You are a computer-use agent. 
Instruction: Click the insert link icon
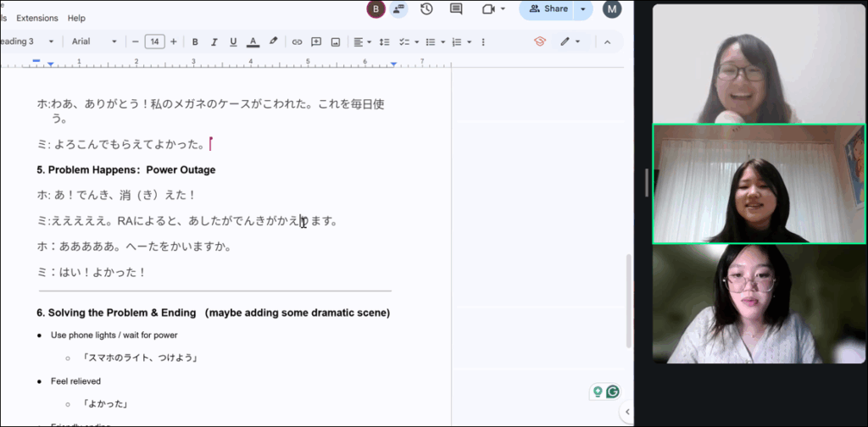click(297, 42)
